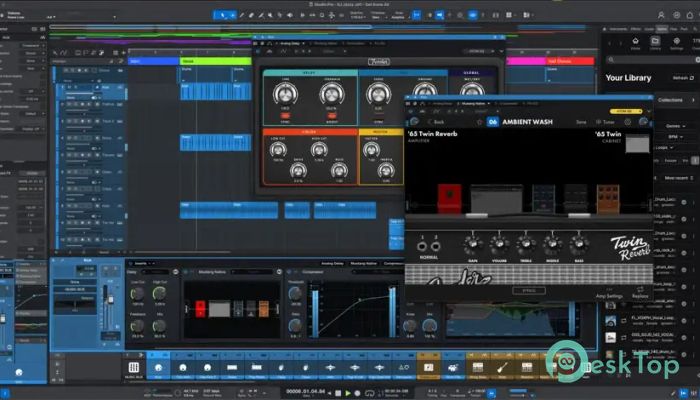
Task: Select the guitar channel icon in the console
Action: pyautogui.click(x=502, y=367)
